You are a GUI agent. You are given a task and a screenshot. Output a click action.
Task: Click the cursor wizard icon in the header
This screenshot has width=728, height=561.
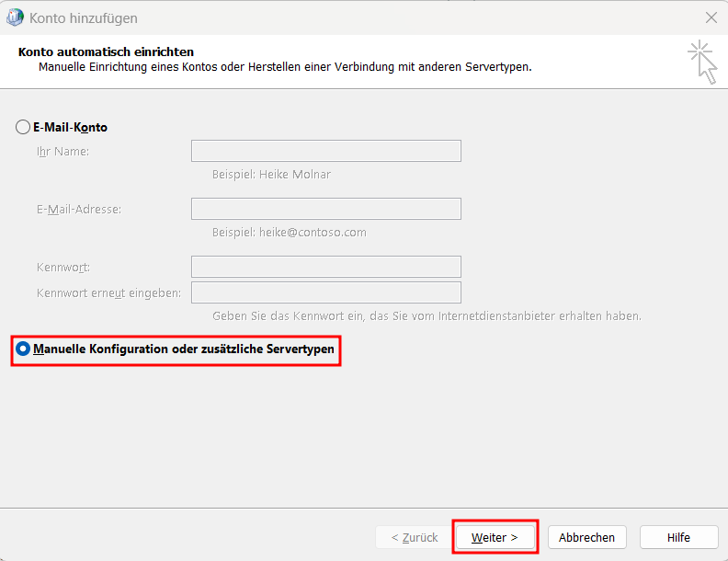click(x=702, y=61)
